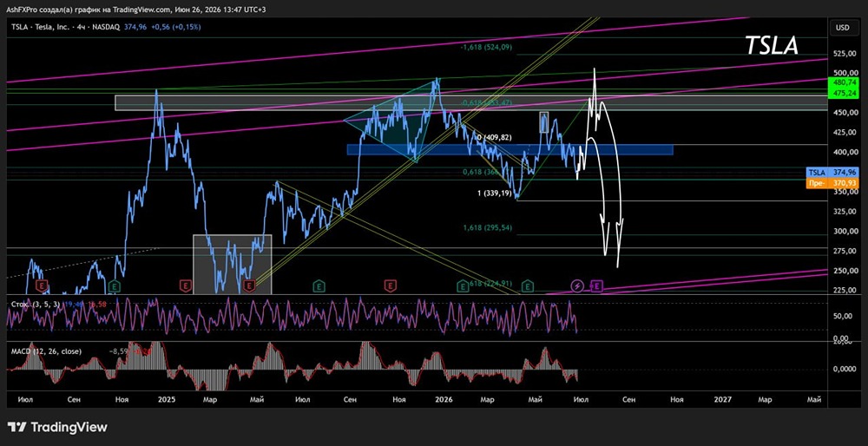The image size is (868, 446).
Task: Click the green earnings marker beside the 224,91 Fibonacci label
Action: point(463,285)
